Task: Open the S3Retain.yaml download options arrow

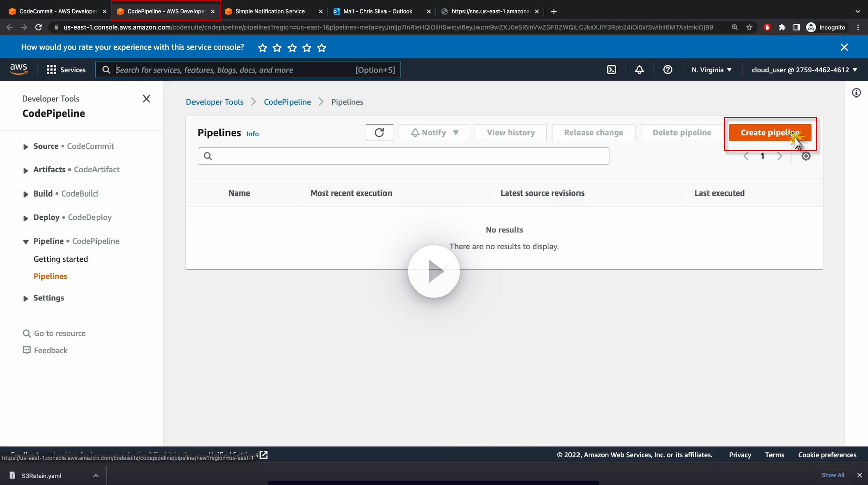Action: (95, 476)
